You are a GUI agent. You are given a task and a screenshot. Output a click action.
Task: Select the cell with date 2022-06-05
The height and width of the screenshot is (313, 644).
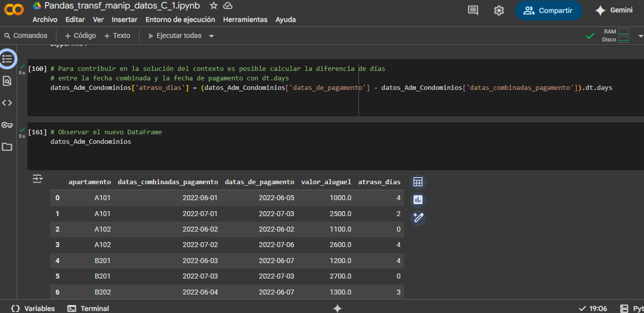pyautogui.click(x=276, y=198)
